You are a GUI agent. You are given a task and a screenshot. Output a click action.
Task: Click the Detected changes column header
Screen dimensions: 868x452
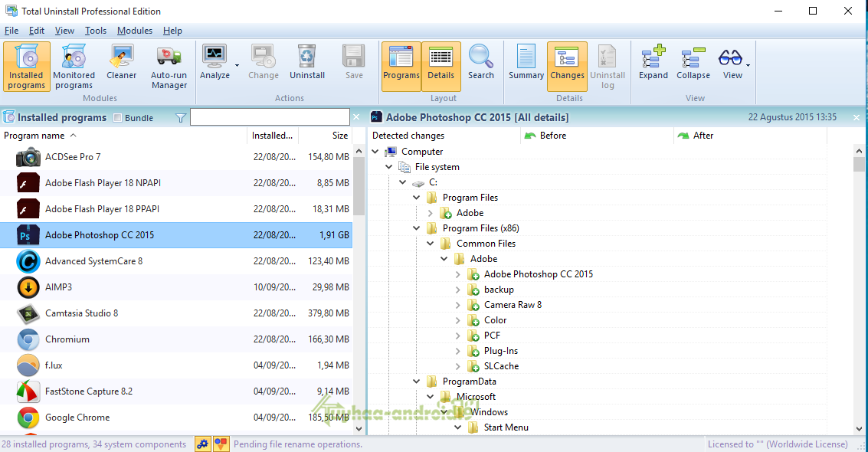(x=445, y=136)
